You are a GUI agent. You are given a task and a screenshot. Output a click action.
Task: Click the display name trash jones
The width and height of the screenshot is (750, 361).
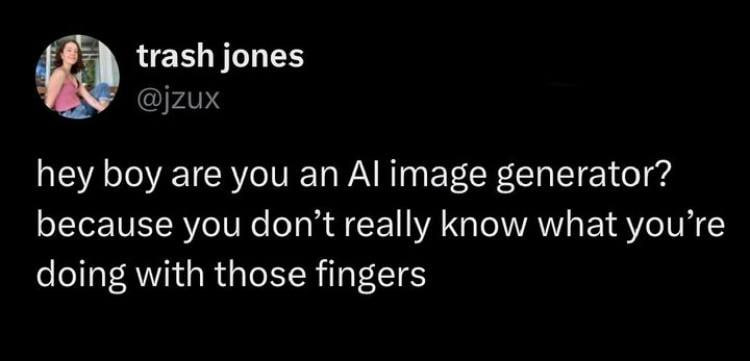(x=220, y=58)
